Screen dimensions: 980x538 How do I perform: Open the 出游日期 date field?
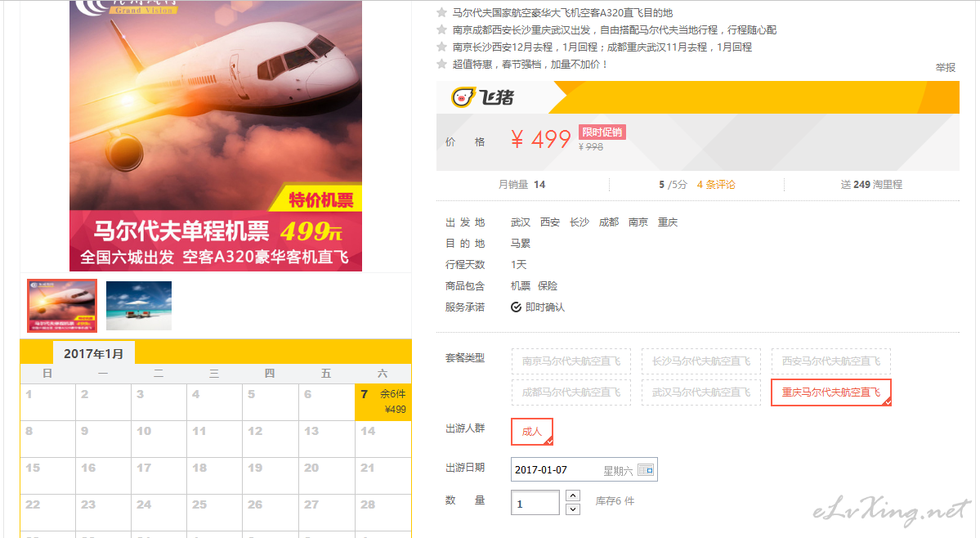(584, 470)
